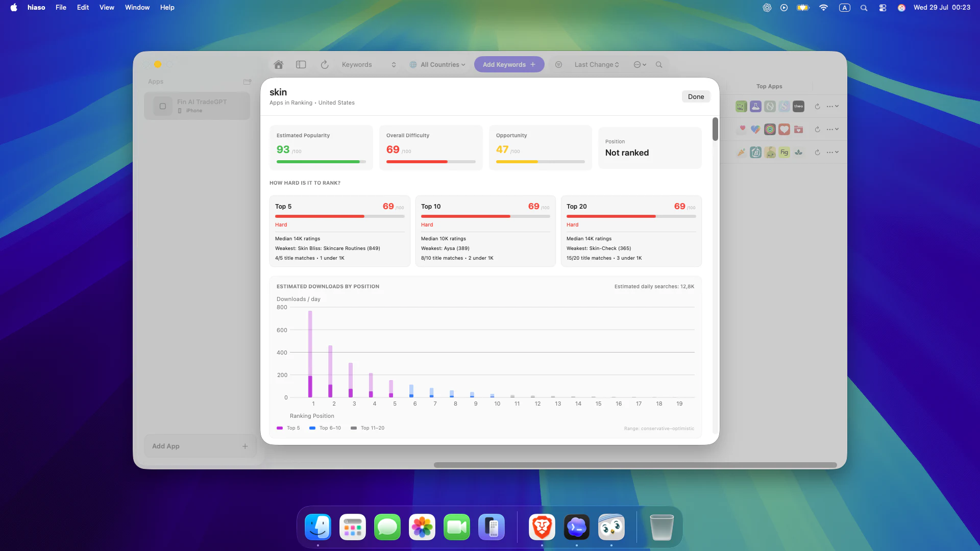The width and height of the screenshot is (980, 551).
Task: Click the home icon in toolbar
Action: 278,65
